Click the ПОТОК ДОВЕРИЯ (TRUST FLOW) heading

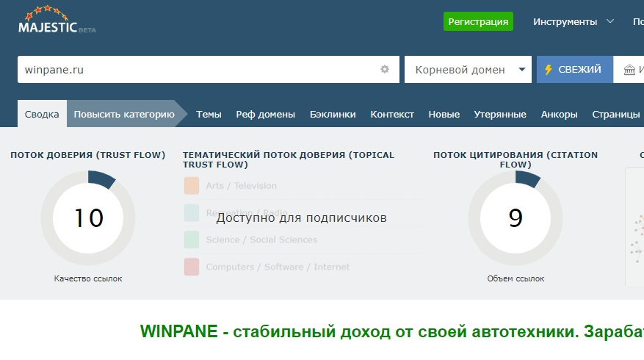pyautogui.click(x=88, y=155)
